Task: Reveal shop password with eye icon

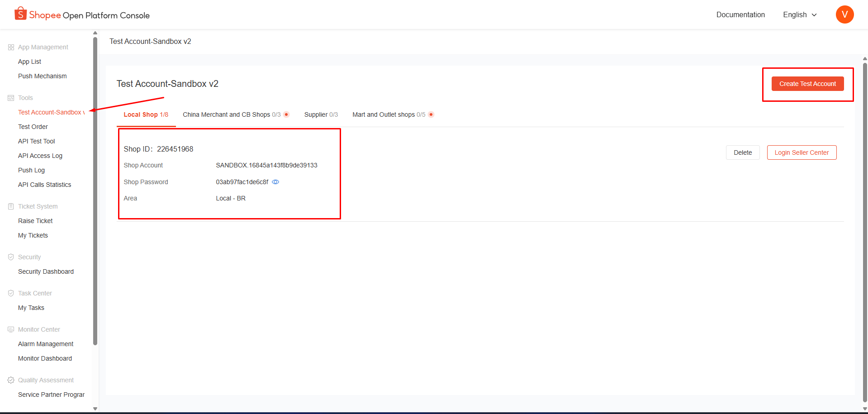Action: (x=275, y=182)
